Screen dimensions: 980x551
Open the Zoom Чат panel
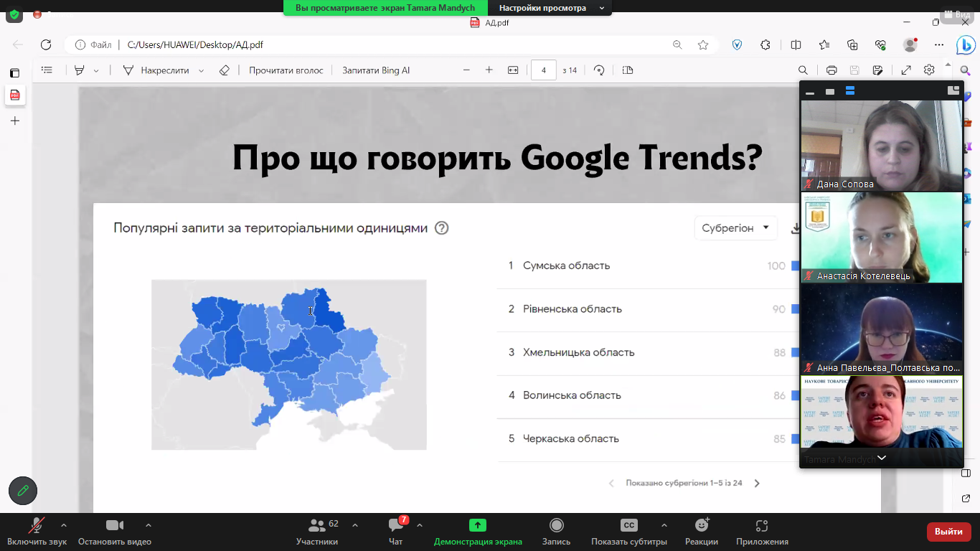[x=396, y=532]
